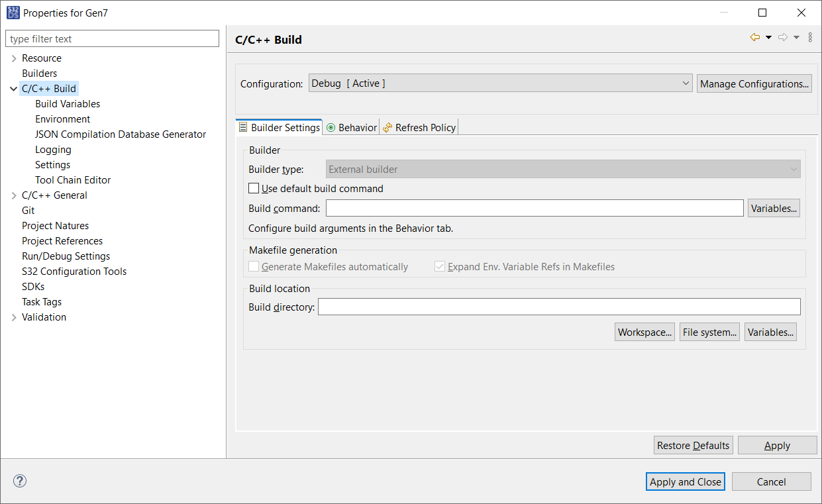Expand the Resource tree node
822x504 pixels.
14,58
